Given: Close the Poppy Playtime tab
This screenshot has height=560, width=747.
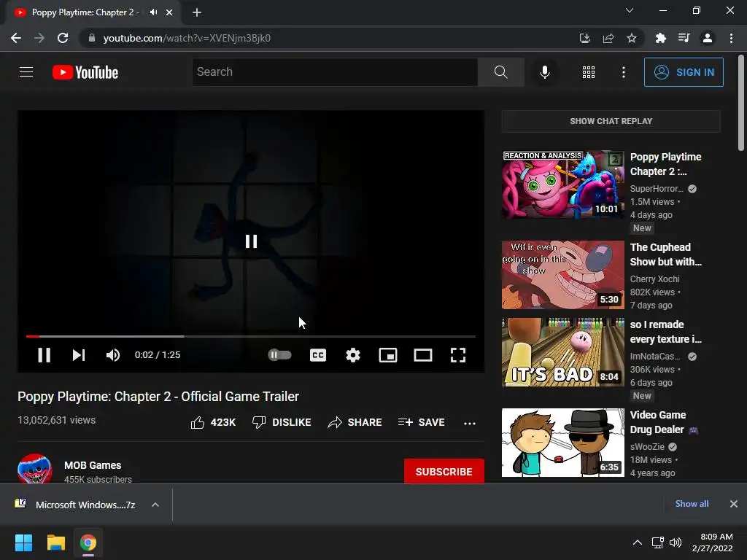Looking at the screenshot, I should click(x=169, y=12).
